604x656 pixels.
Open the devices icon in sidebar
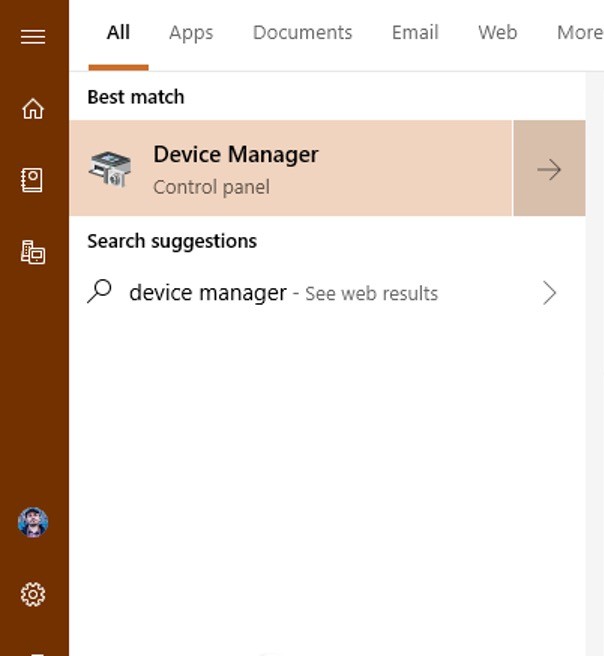pos(33,252)
